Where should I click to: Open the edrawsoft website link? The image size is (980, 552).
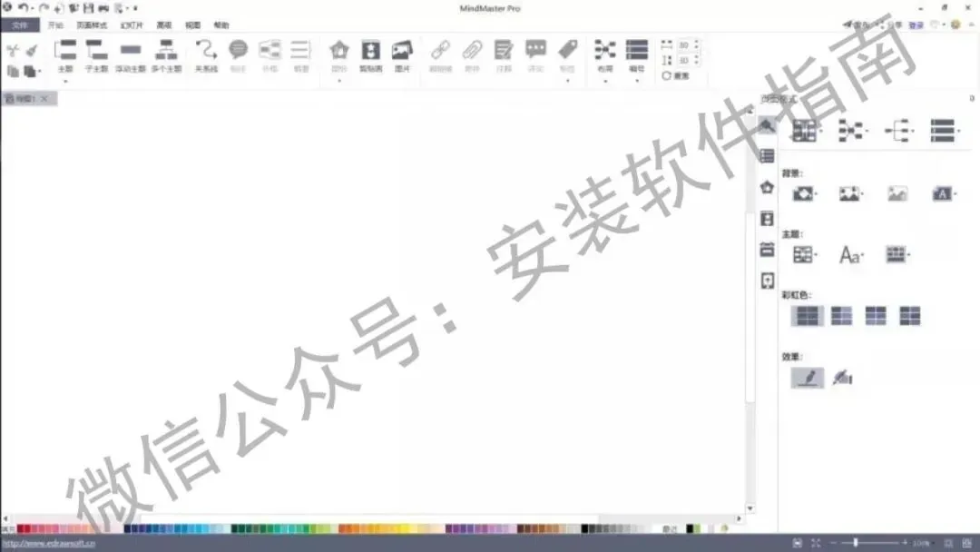(x=49, y=543)
